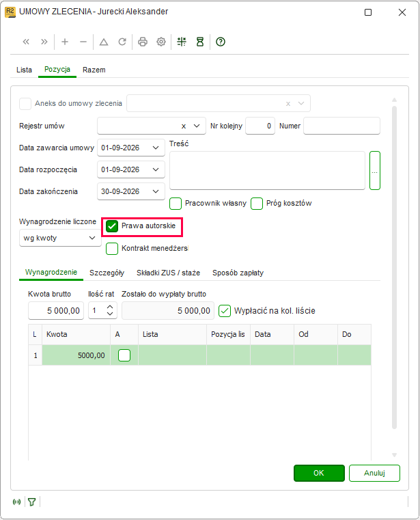This screenshot has width=420, height=520.
Task: Go to first record with double-left arrows
Action: point(26,42)
